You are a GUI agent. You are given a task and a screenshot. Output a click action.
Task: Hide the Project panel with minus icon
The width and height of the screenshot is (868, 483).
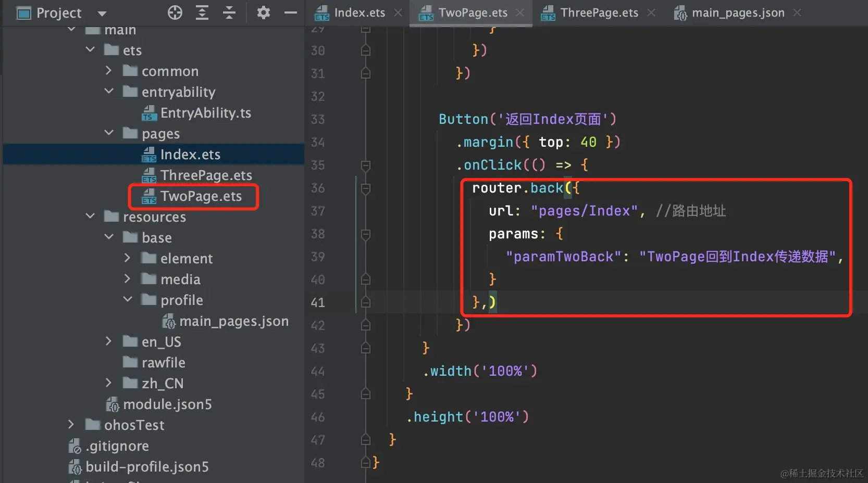pyautogui.click(x=291, y=12)
